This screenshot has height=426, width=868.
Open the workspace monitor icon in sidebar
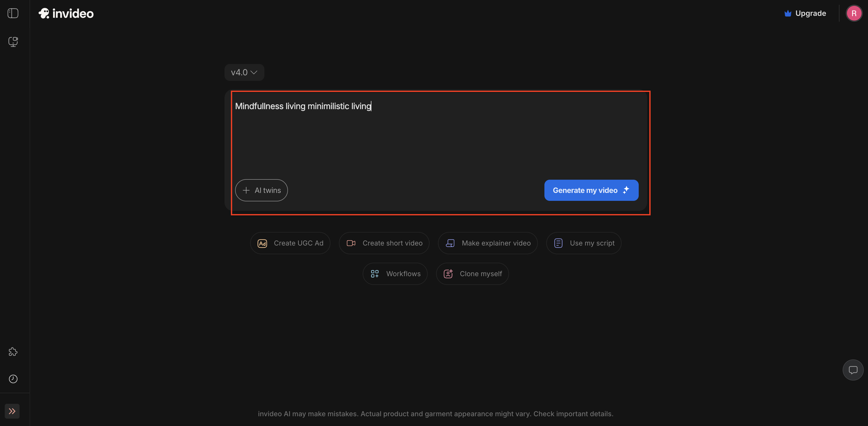[x=13, y=41]
